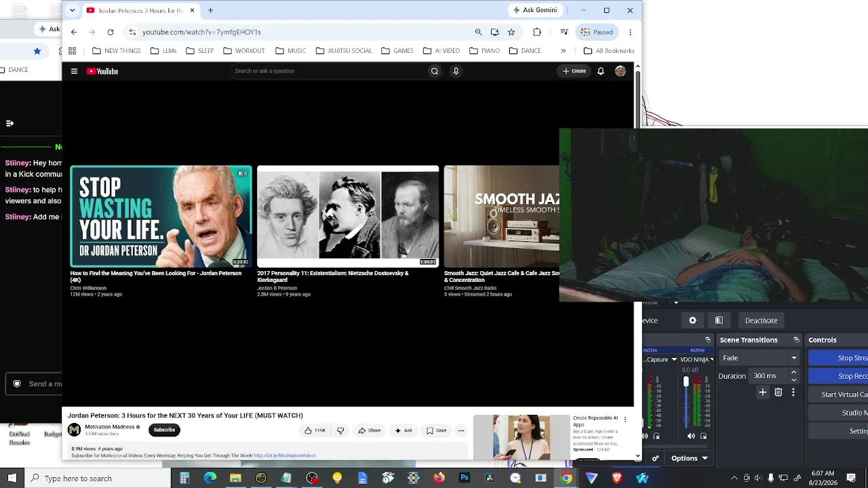Bookmark this tab with the star icon
Viewport: 868px width, 488px height.
pyautogui.click(x=511, y=32)
